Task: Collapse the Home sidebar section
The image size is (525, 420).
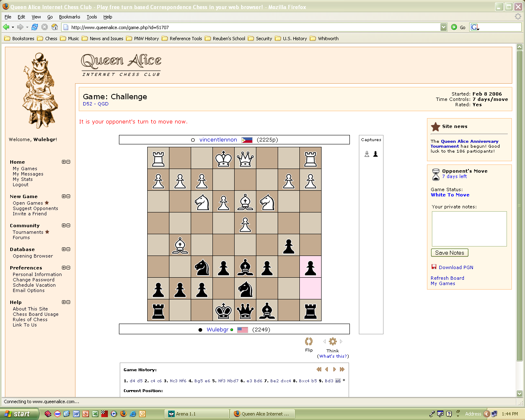Action: tap(68, 162)
